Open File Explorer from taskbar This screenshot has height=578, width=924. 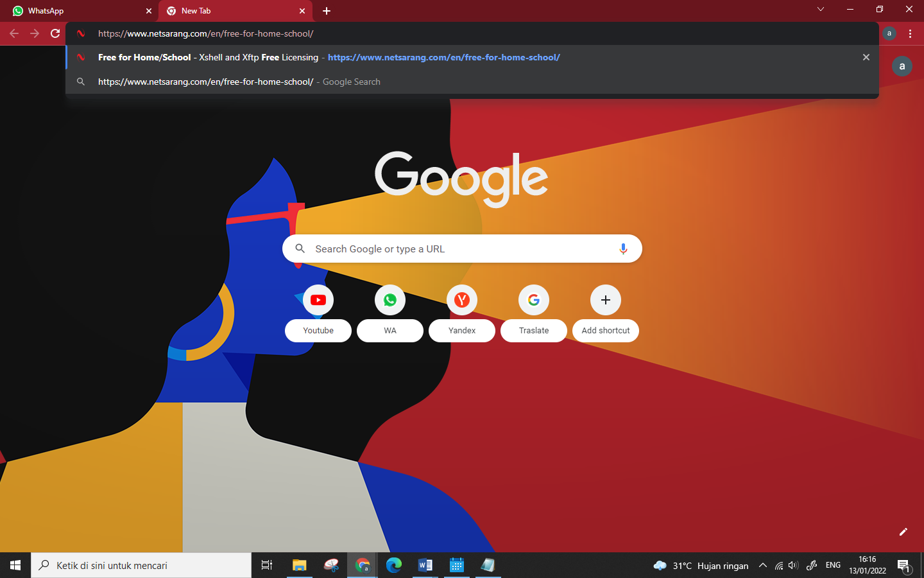[299, 565]
